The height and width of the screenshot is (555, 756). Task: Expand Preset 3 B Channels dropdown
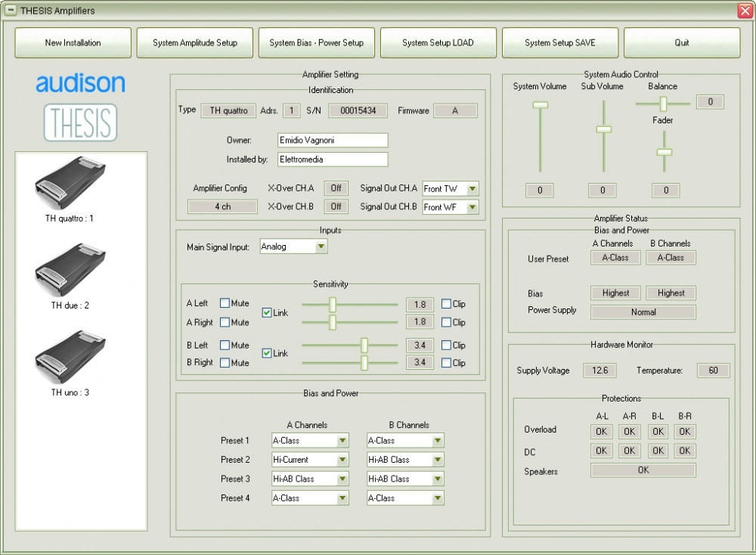[x=438, y=479]
